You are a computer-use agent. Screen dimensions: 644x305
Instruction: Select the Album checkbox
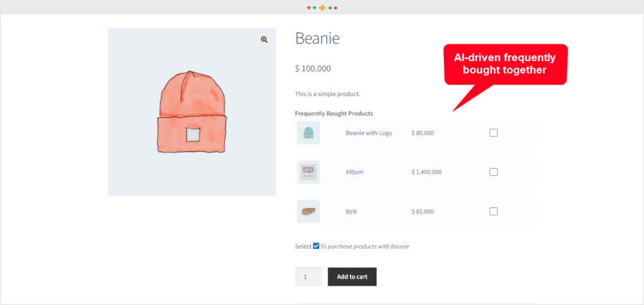pos(493,172)
